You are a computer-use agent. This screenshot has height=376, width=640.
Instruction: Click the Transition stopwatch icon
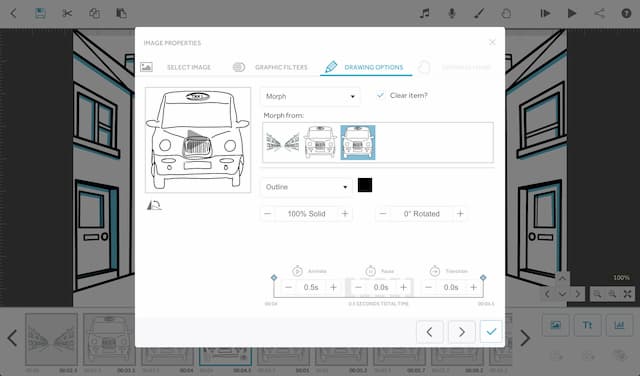(435, 271)
